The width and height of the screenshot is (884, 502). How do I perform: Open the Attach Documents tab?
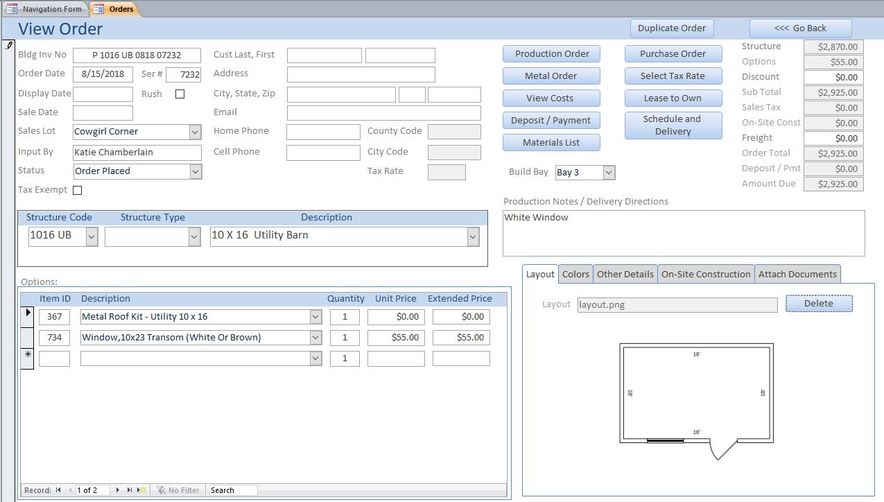click(x=797, y=274)
